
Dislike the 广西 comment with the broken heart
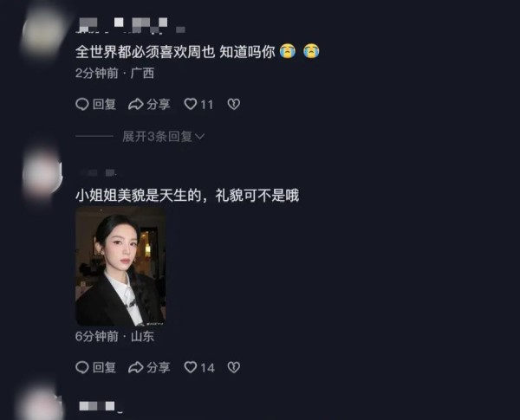pos(234,104)
